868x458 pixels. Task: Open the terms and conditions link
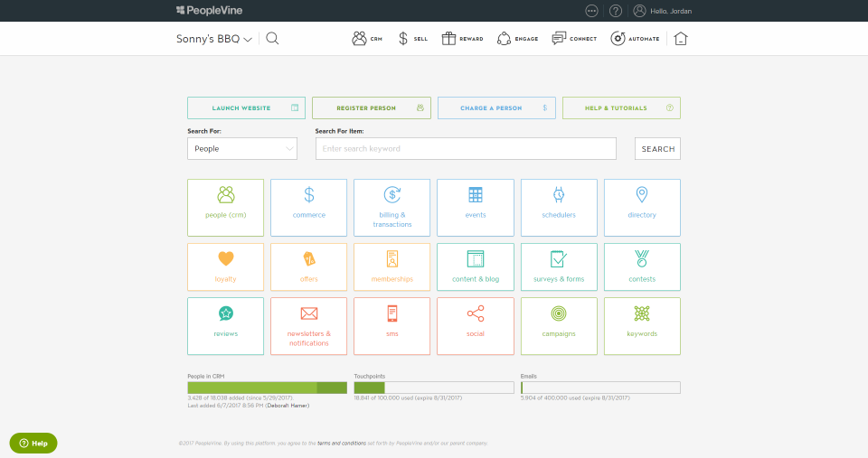point(342,443)
